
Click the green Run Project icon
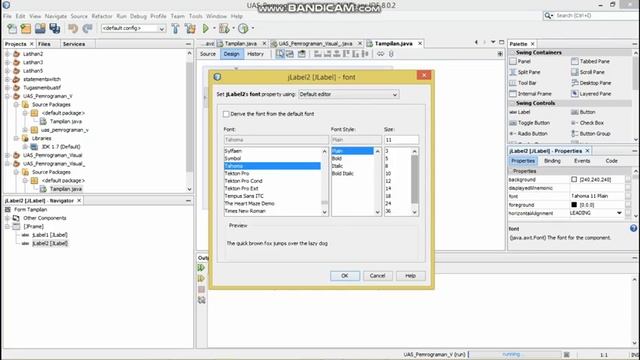point(206,29)
